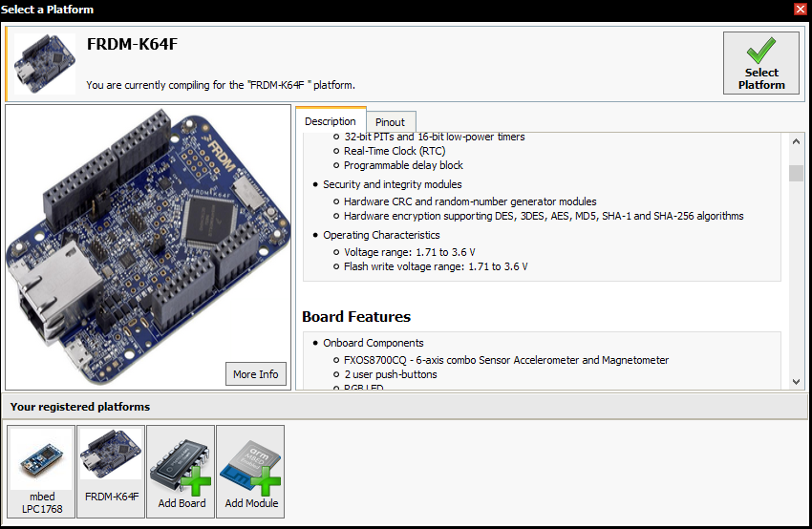Click the large FRDM-K64F board photo

[148, 247]
